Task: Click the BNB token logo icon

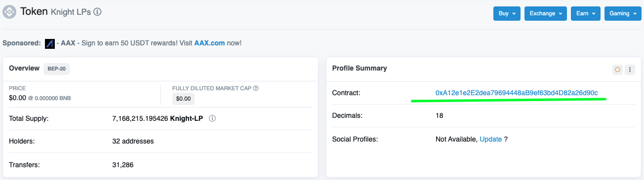Action: (9, 12)
